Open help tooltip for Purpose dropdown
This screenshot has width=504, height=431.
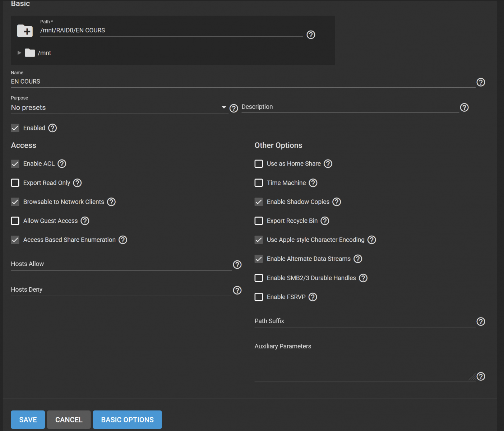pos(234,108)
